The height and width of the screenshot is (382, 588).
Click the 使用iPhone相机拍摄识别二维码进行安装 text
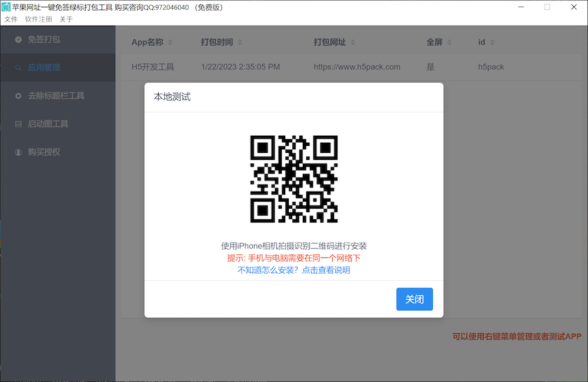[x=293, y=246]
